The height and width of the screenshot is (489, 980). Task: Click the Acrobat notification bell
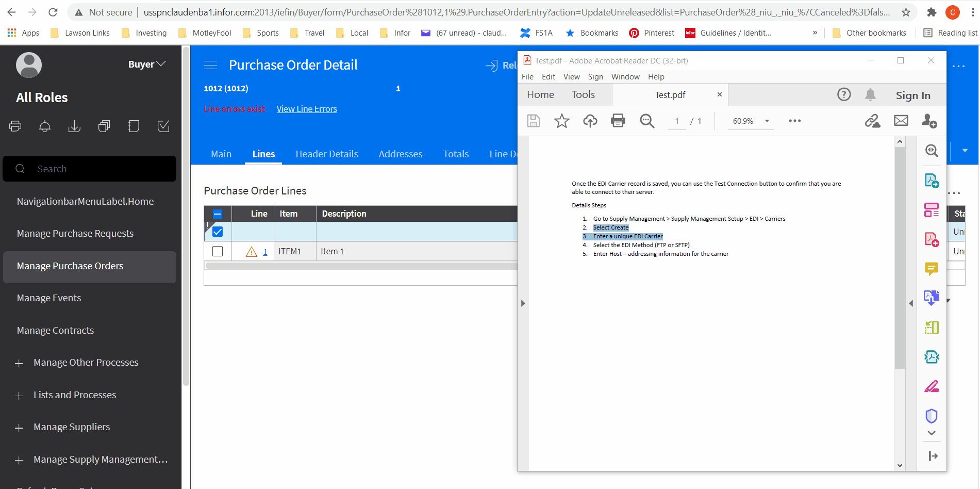click(870, 94)
